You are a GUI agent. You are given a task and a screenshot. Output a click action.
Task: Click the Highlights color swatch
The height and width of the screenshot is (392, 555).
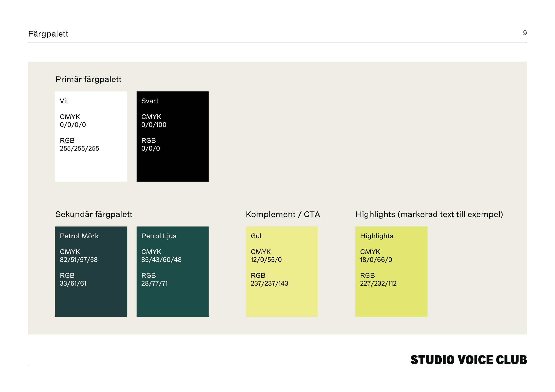pyautogui.click(x=391, y=272)
